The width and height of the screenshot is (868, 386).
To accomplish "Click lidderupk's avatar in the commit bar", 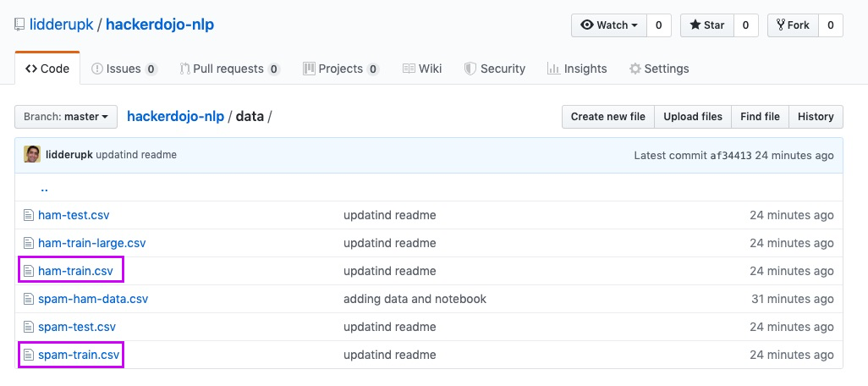I will tap(32, 155).
